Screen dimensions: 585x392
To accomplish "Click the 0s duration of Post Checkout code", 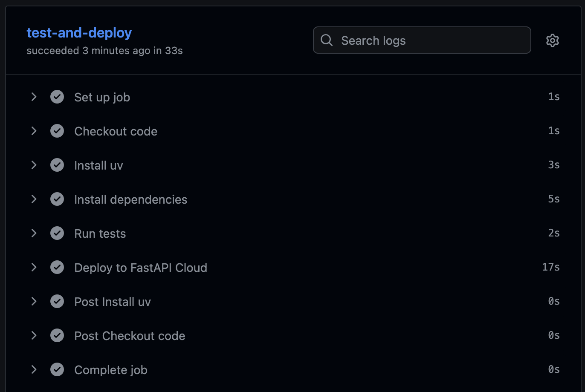I will [554, 335].
